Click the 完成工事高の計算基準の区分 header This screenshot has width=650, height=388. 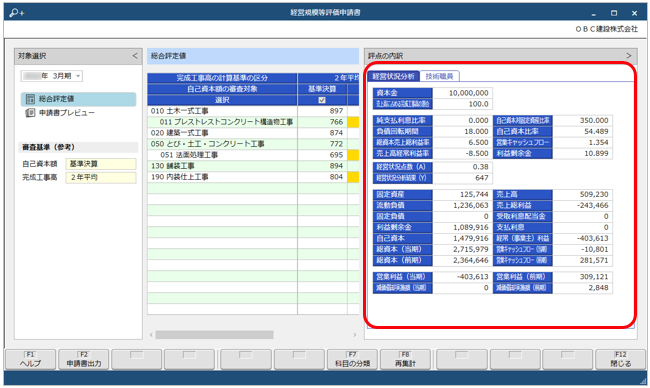(x=222, y=78)
